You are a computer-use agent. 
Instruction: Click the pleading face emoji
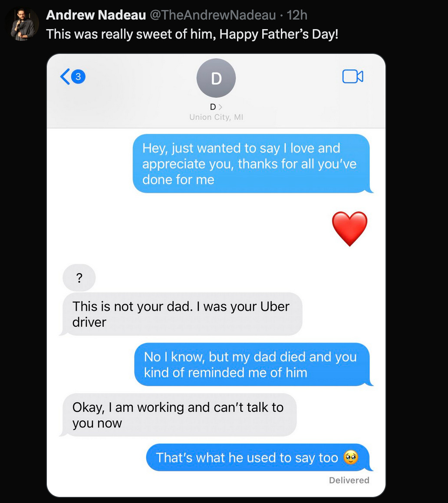coord(351,457)
